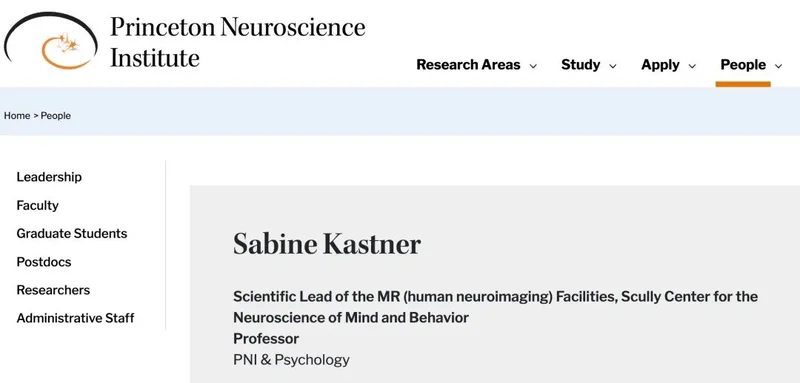Image resolution: width=800 pixels, height=383 pixels.
Task: Open the Graduate Students sidebar link
Action: coord(72,234)
